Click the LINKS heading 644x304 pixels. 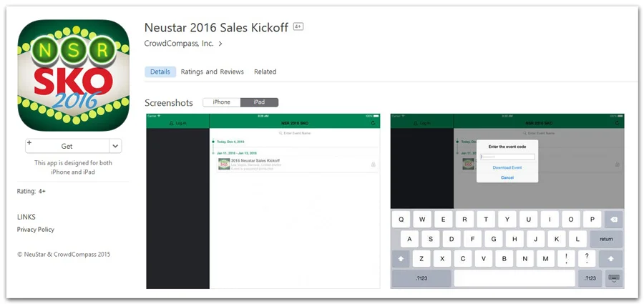tap(26, 217)
